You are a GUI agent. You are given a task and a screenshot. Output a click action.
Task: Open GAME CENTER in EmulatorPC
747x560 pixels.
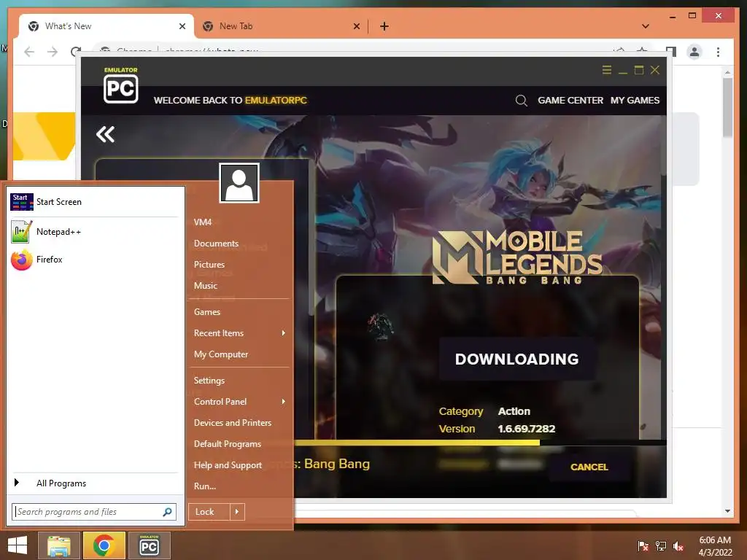tap(570, 101)
